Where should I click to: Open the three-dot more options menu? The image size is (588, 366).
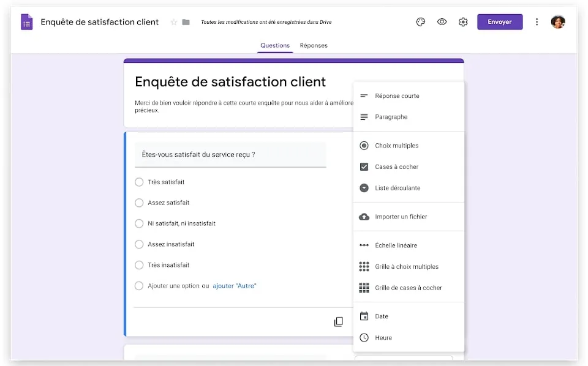pyautogui.click(x=537, y=22)
